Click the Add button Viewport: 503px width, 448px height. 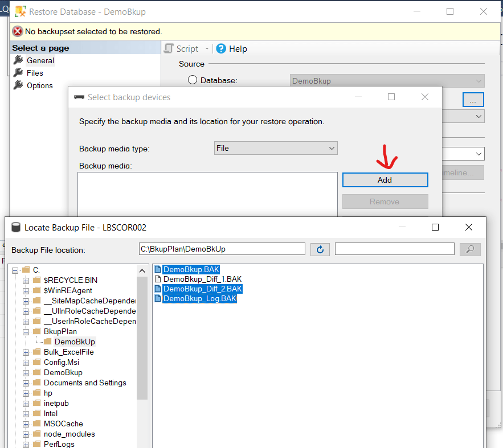(x=385, y=180)
